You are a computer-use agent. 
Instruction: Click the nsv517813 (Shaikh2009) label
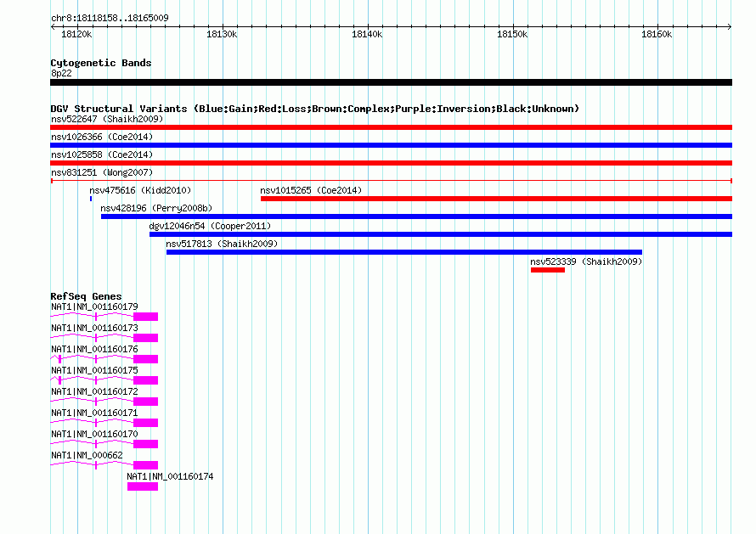point(222,244)
